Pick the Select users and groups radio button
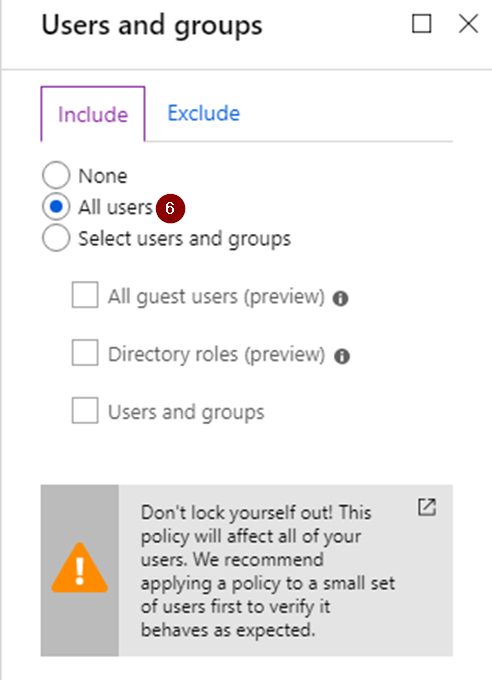Image resolution: width=492 pixels, height=680 pixels. point(56,238)
